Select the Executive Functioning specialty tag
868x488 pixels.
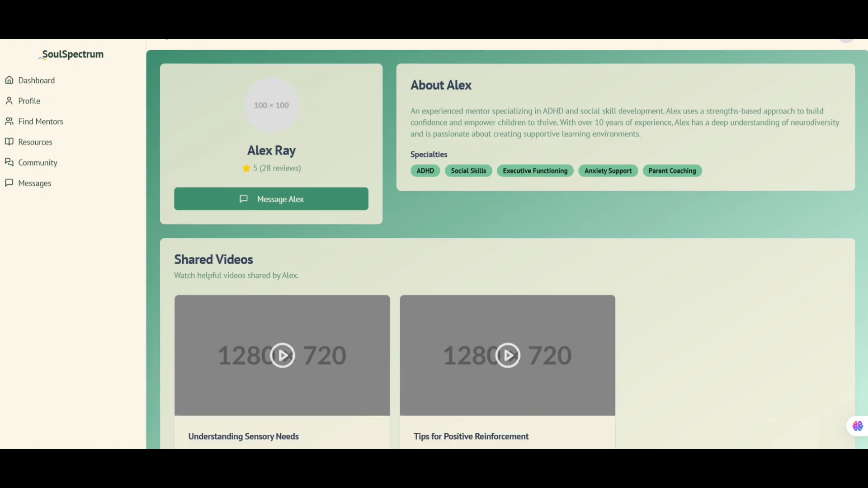click(535, 171)
